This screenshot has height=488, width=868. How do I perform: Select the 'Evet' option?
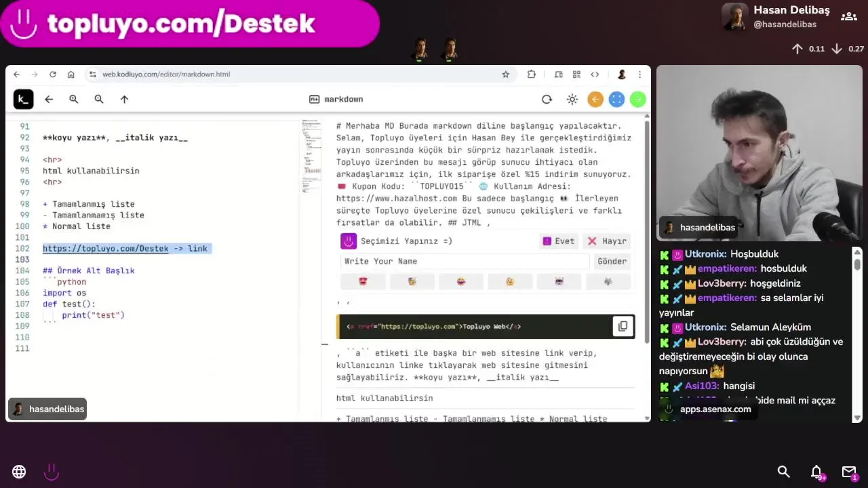click(558, 241)
